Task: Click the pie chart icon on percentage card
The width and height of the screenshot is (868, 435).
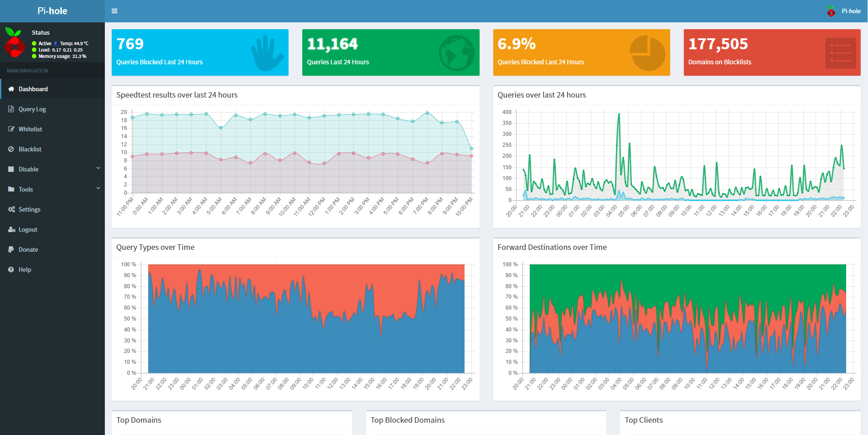Action: 647,53
